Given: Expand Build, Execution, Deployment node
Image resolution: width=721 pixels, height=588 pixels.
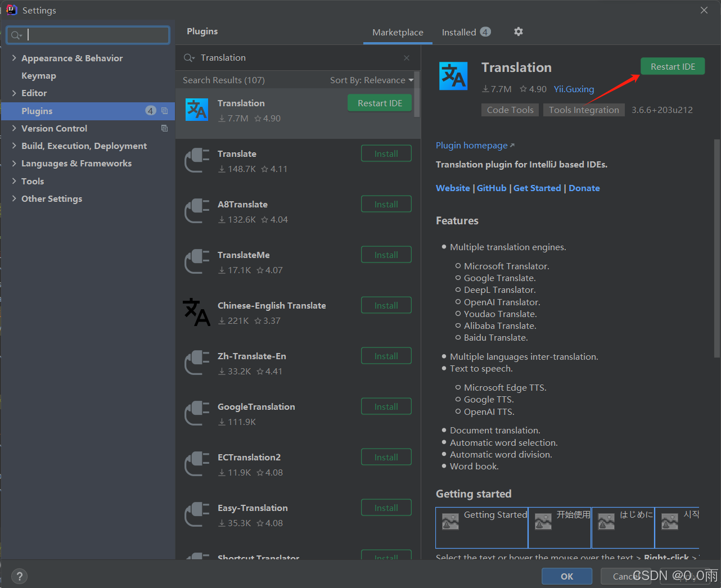Looking at the screenshot, I should point(14,146).
